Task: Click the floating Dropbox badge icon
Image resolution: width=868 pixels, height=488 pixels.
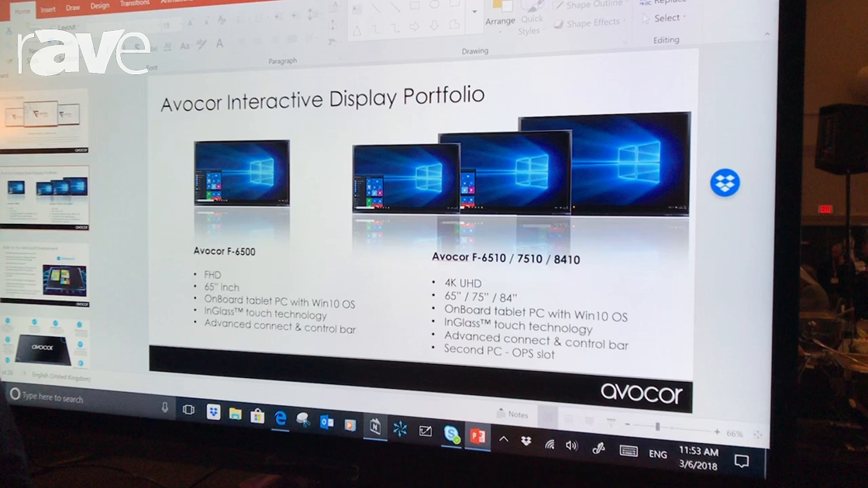Action: [x=725, y=183]
